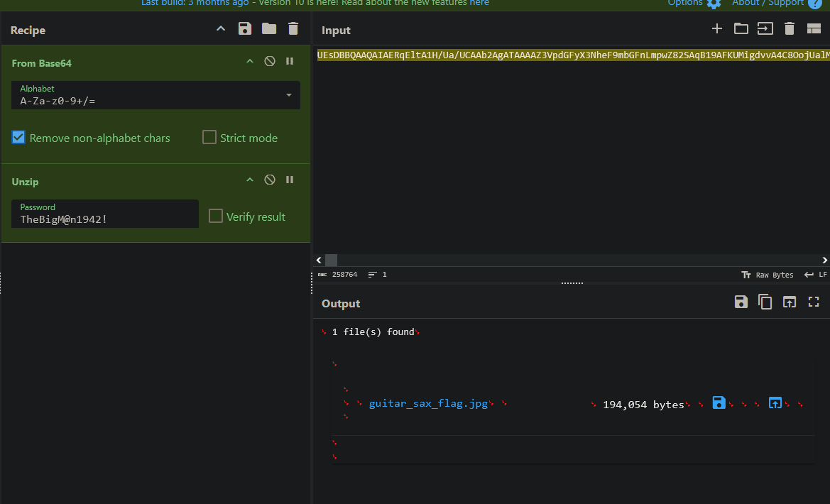
Task: Load a recipe via the folder icon
Action: coord(269,29)
